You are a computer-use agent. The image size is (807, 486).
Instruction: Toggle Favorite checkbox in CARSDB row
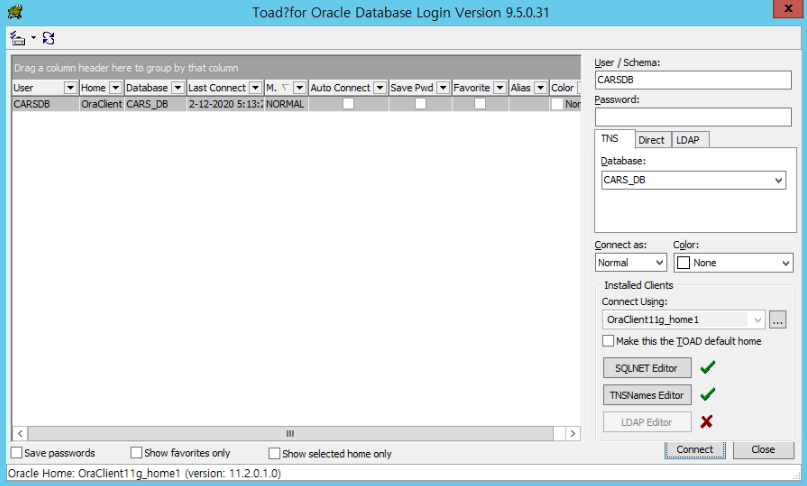point(480,104)
